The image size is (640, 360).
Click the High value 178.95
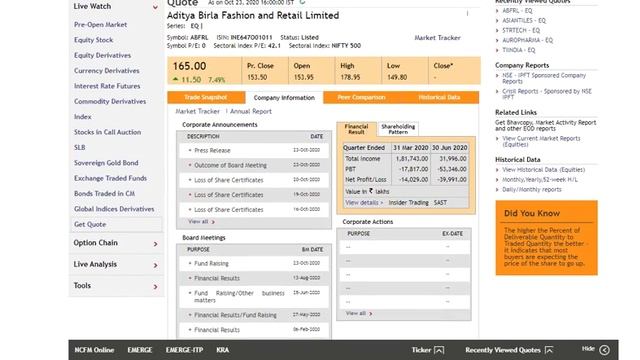350,77
